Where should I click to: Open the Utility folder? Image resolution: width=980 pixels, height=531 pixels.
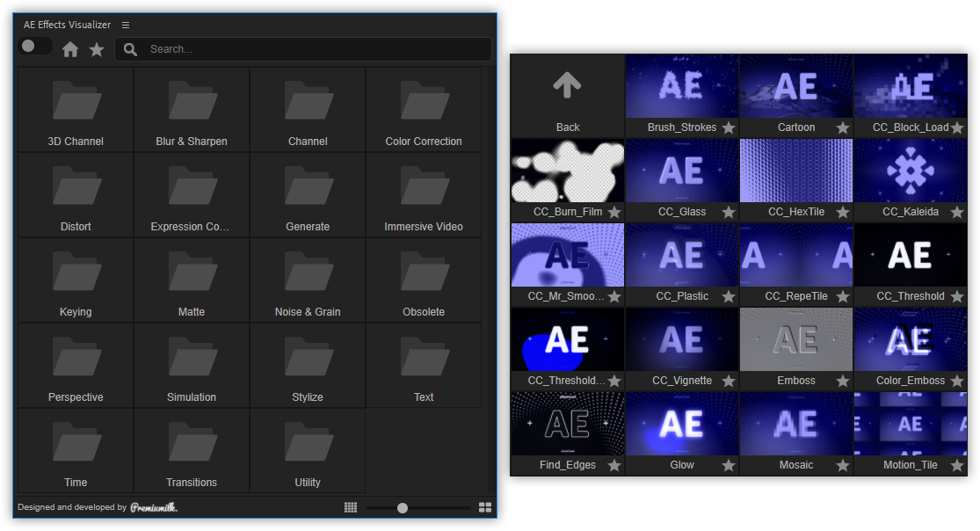pyautogui.click(x=308, y=450)
